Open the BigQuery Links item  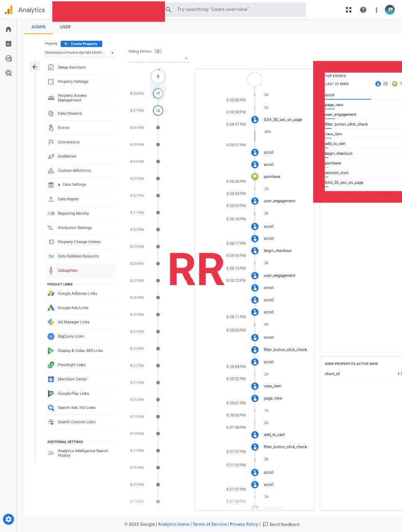click(71, 336)
